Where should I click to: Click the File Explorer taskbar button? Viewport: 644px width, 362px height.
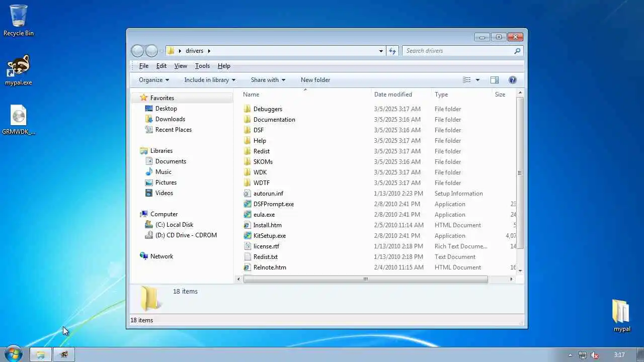coord(40,355)
